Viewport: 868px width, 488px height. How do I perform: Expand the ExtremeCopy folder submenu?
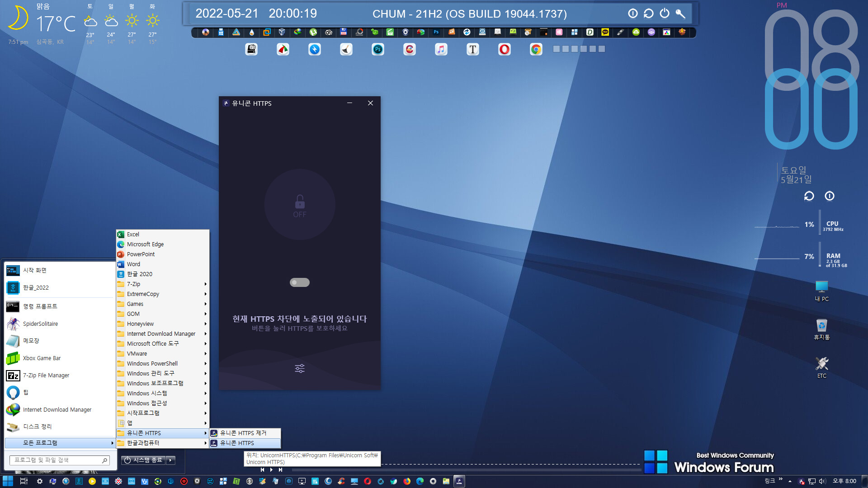[x=163, y=294]
